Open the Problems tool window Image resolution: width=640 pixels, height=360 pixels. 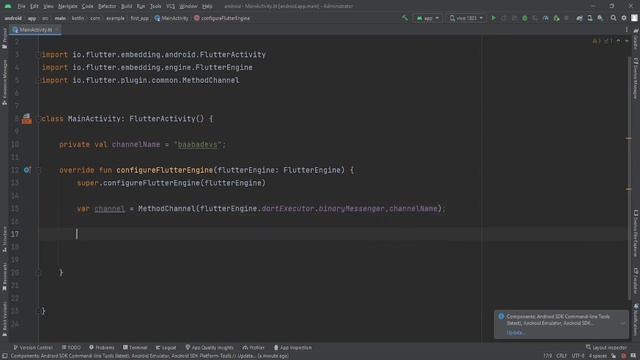click(102, 347)
